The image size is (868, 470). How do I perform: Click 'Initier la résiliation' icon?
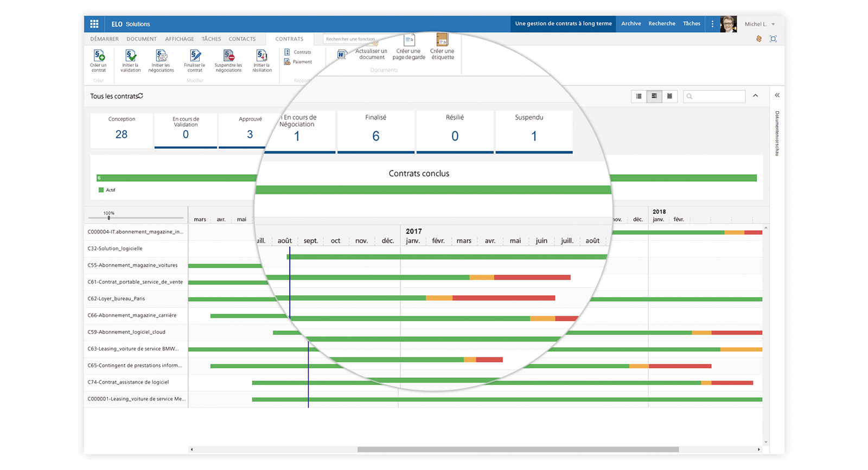262,56
